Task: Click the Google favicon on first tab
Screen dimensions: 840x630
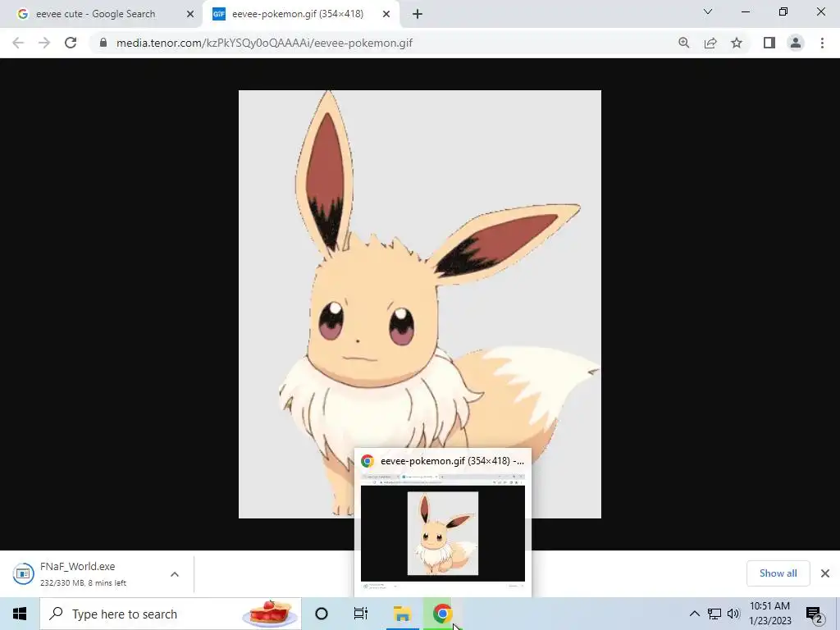Action: click(x=22, y=14)
